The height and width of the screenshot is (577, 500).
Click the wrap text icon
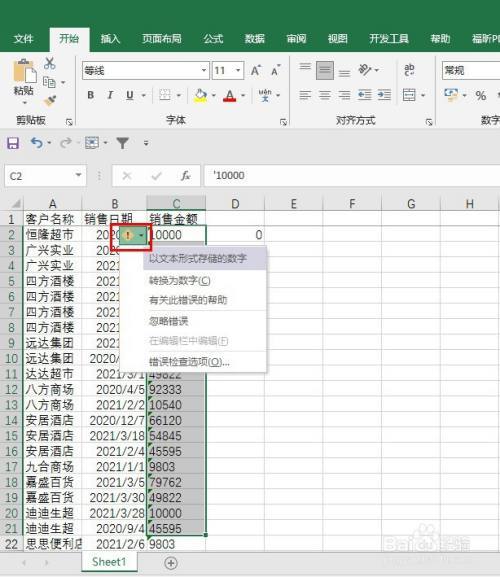point(409,70)
